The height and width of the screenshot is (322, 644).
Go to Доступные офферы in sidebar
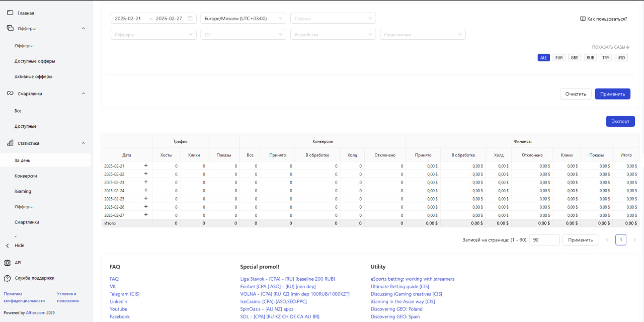click(35, 61)
